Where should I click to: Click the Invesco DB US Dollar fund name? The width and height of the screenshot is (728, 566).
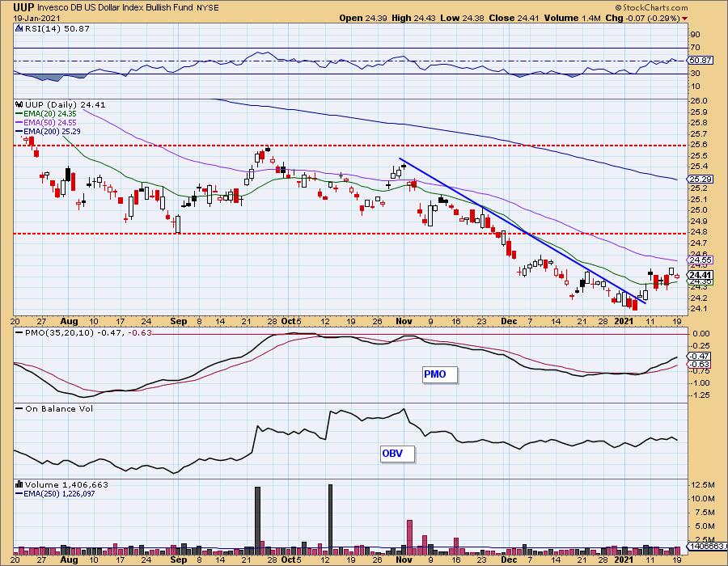[115, 8]
